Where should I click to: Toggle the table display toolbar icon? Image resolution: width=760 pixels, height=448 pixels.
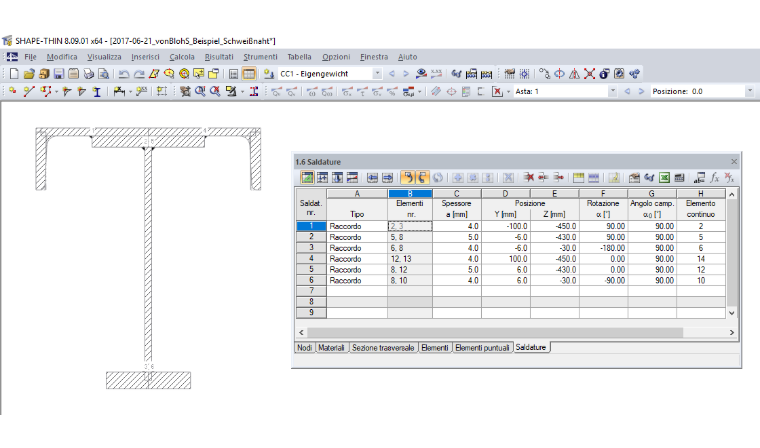[x=249, y=74]
